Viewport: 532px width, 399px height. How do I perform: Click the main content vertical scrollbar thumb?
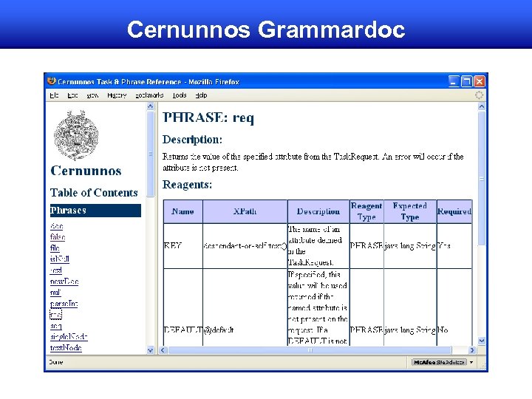click(x=482, y=178)
